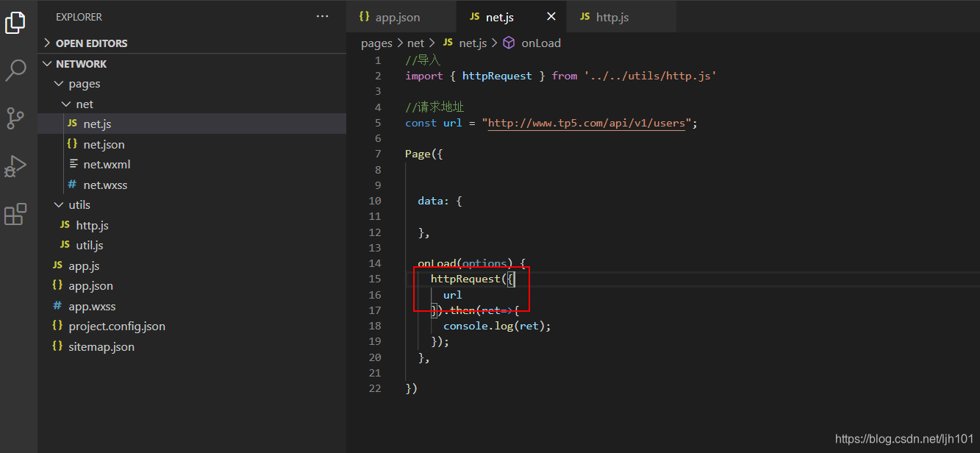
Task: Close the net.js editor tab
Action: (551, 16)
